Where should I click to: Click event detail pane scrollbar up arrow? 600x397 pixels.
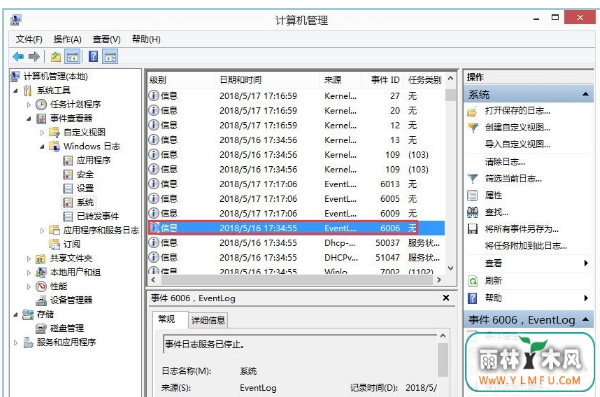(x=443, y=336)
